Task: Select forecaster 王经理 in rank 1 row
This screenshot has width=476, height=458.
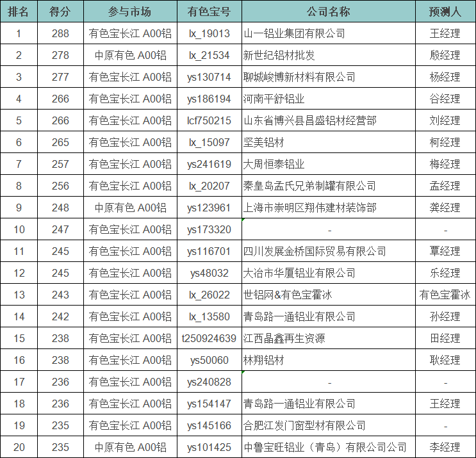Action: (445, 33)
